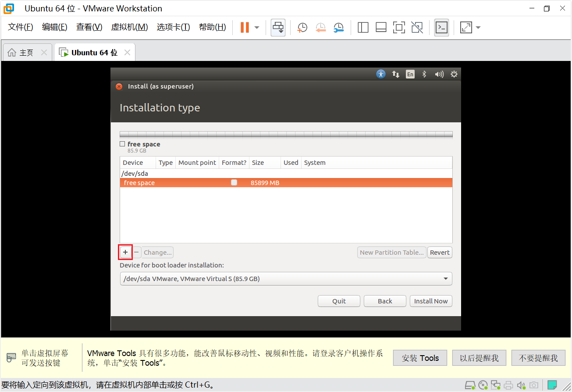The width and height of the screenshot is (572, 392).
Task: Toggle the Format checkbox in free space row
Action: click(234, 182)
